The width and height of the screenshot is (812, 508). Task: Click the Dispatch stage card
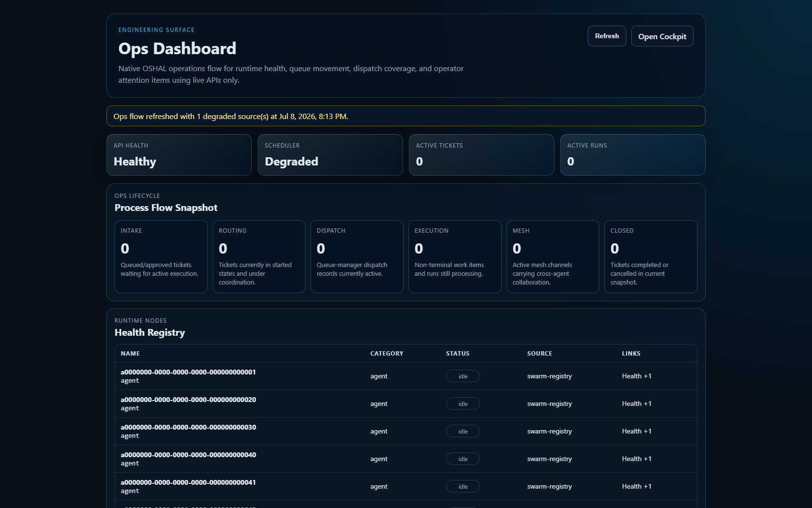(x=357, y=256)
